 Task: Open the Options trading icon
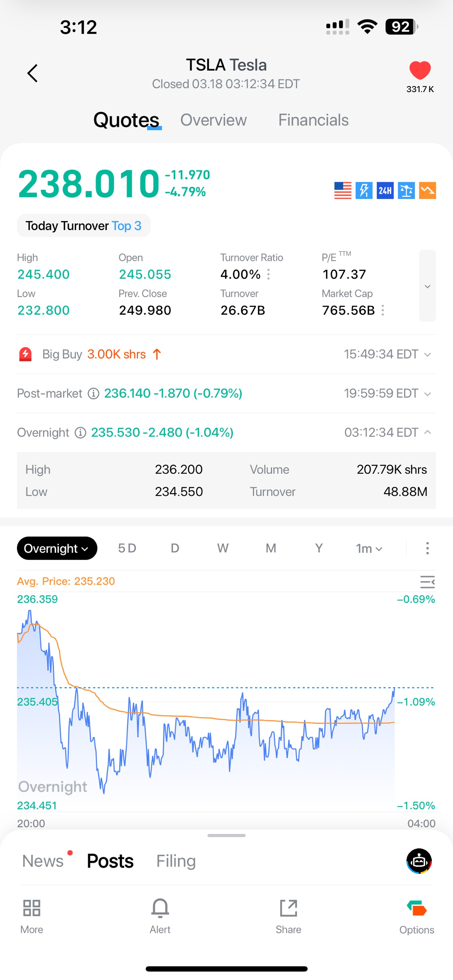click(x=416, y=916)
